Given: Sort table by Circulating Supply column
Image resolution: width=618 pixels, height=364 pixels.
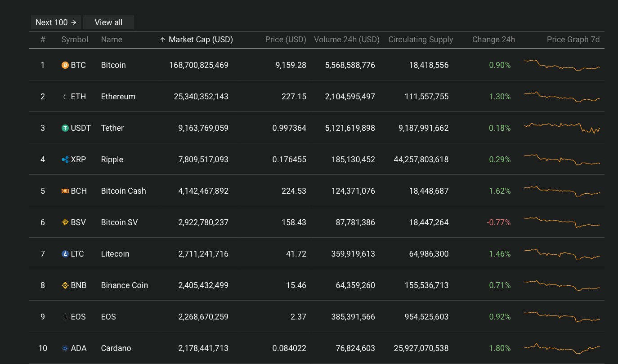Looking at the screenshot, I should [421, 40].
